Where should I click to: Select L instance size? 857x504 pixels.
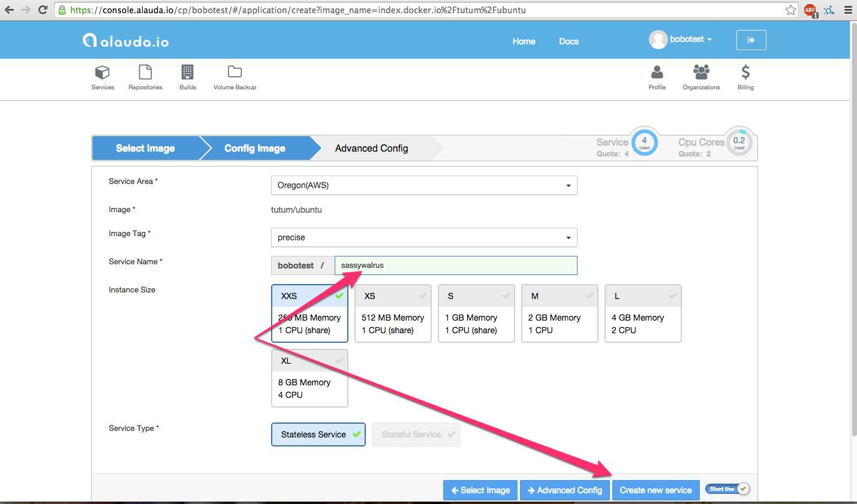(x=643, y=313)
